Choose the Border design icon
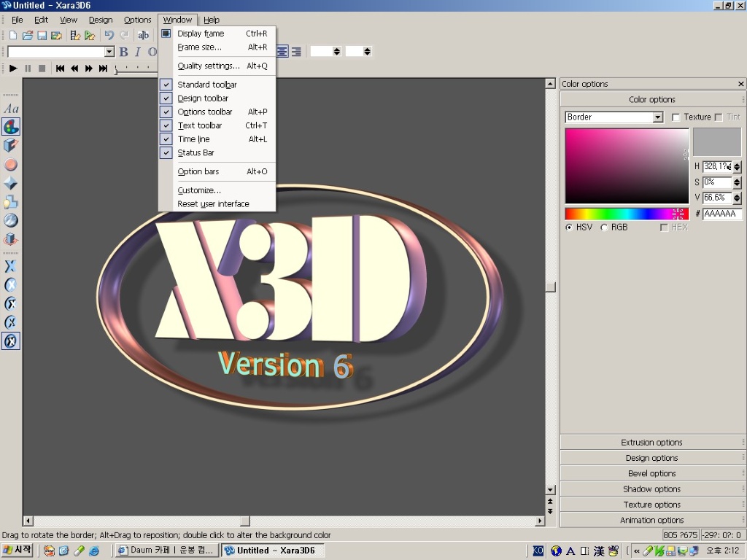The height and width of the screenshot is (560, 747). point(11,341)
